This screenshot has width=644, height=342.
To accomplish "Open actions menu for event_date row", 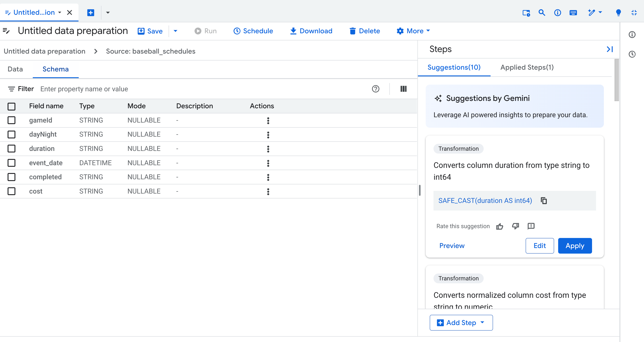I will click(268, 163).
